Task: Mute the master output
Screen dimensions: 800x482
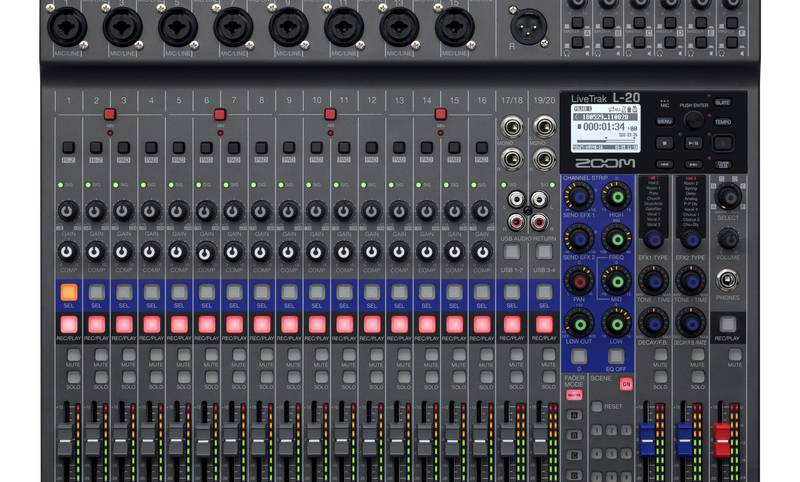Action: point(735,355)
